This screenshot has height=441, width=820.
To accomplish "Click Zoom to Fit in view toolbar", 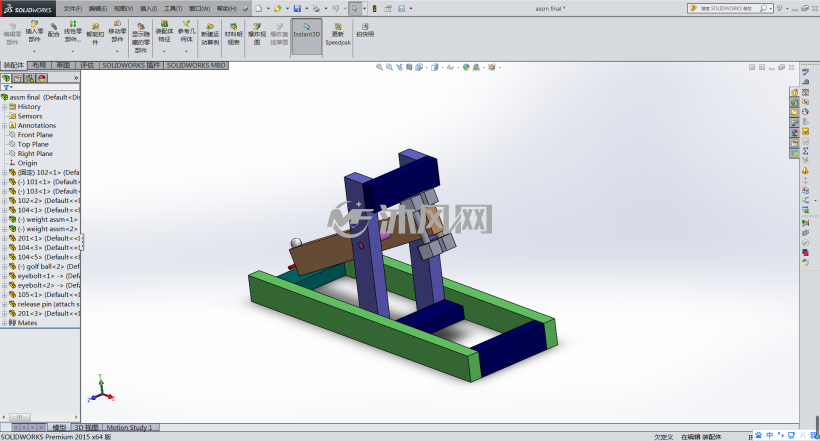I will coord(379,67).
